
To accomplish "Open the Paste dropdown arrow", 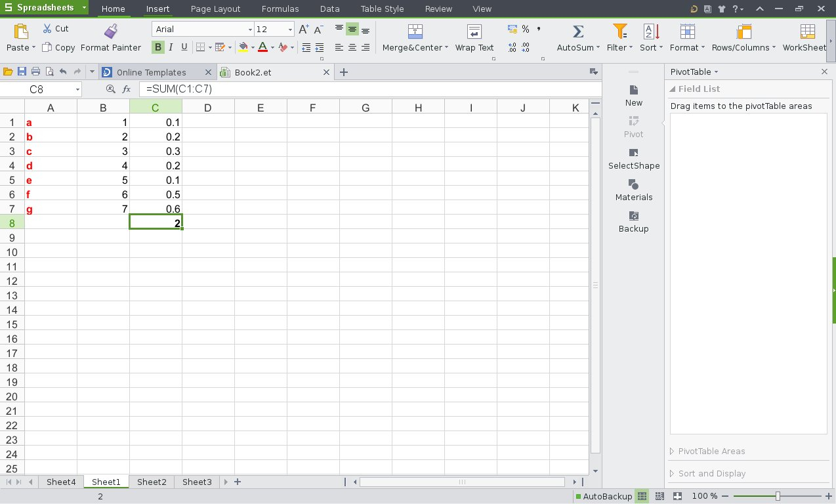I will (x=33, y=48).
